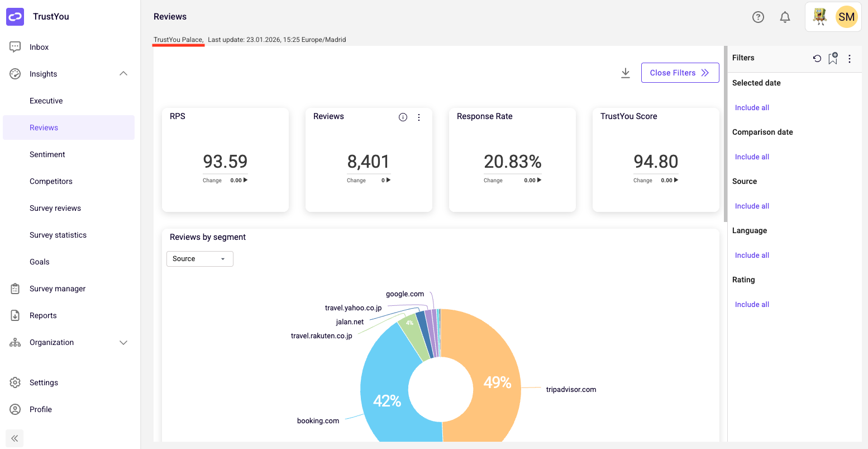This screenshot has width=868, height=449.
Task: Open Reviews card three-dot options
Action: (419, 117)
